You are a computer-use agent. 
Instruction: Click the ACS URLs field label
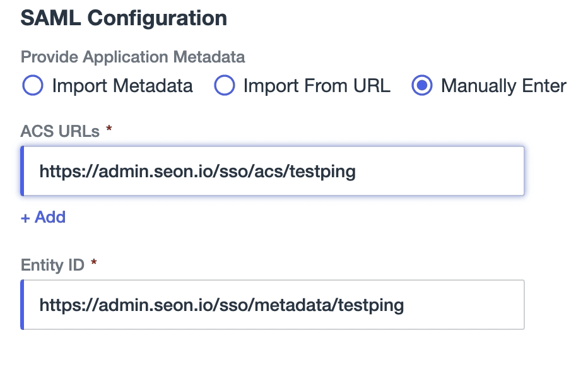60,131
